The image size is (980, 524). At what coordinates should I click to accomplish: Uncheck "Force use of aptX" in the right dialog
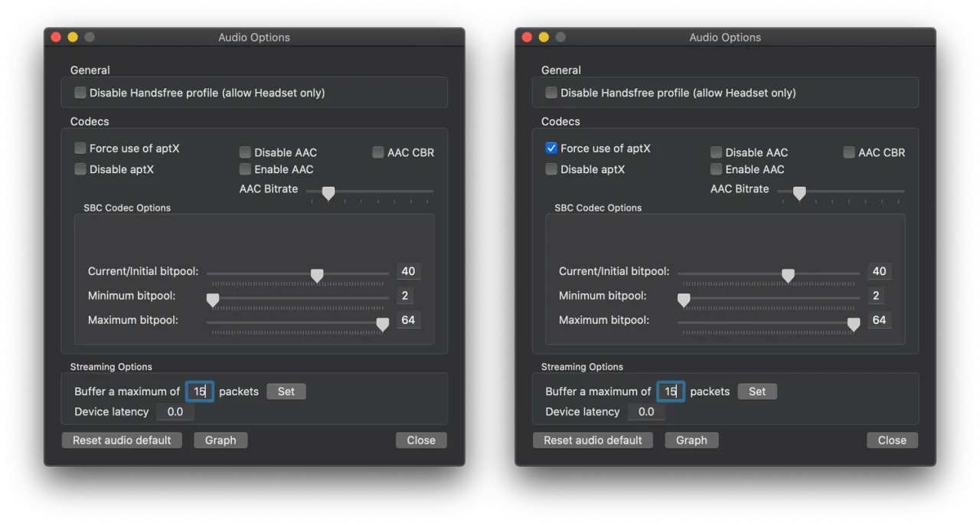[x=550, y=148]
